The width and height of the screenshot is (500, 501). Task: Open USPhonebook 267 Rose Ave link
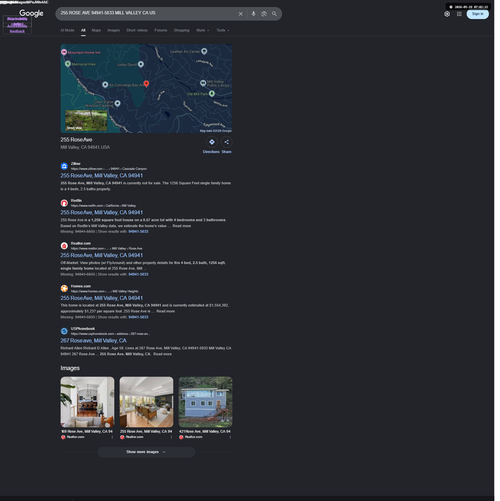(x=93, y=341)
